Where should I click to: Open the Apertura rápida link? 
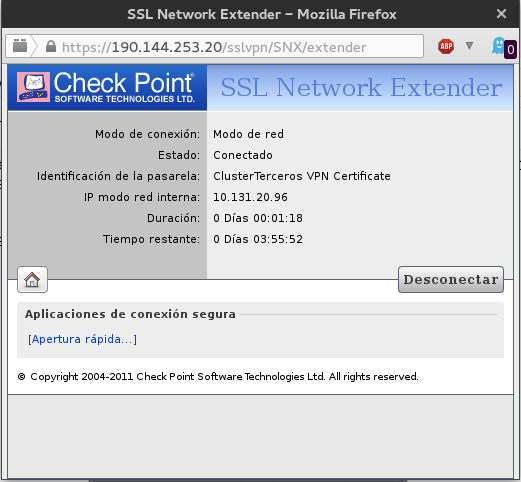coord(82,339)
